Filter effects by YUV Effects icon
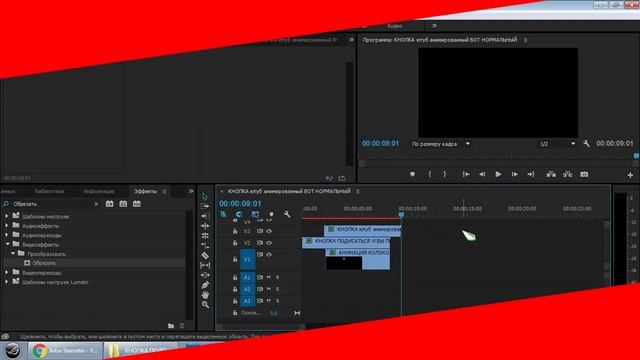 pos(137,204)
